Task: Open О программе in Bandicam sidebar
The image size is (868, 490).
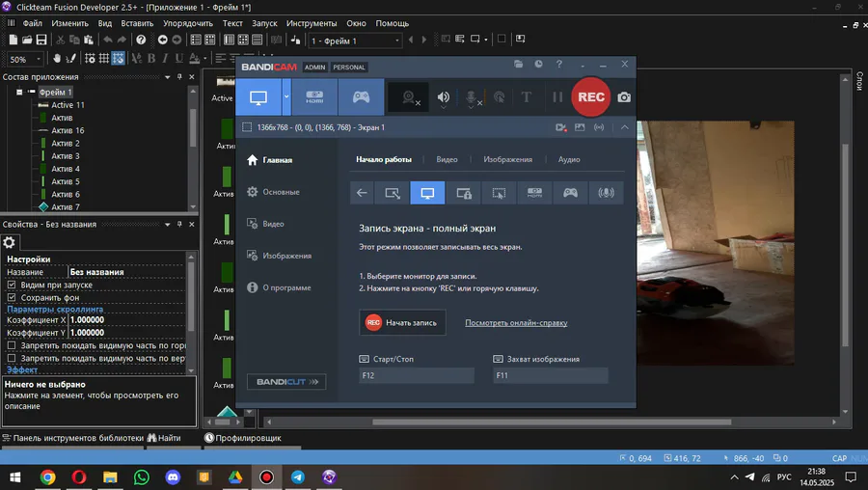Action: coord(279,287)
